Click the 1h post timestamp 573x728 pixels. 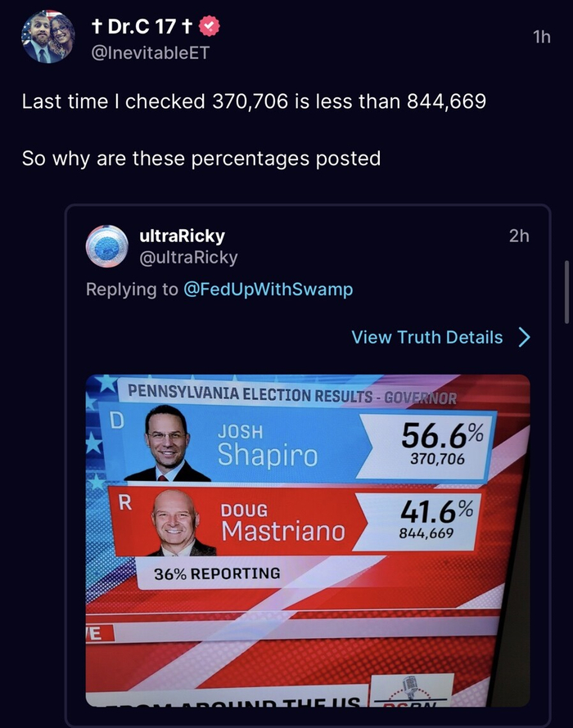[x=541, y=38]
